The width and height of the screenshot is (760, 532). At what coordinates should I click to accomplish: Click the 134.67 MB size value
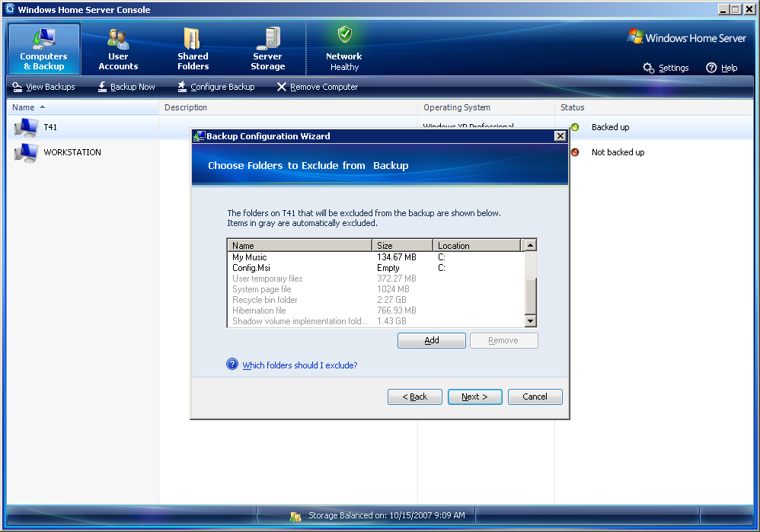click(397, 257)
